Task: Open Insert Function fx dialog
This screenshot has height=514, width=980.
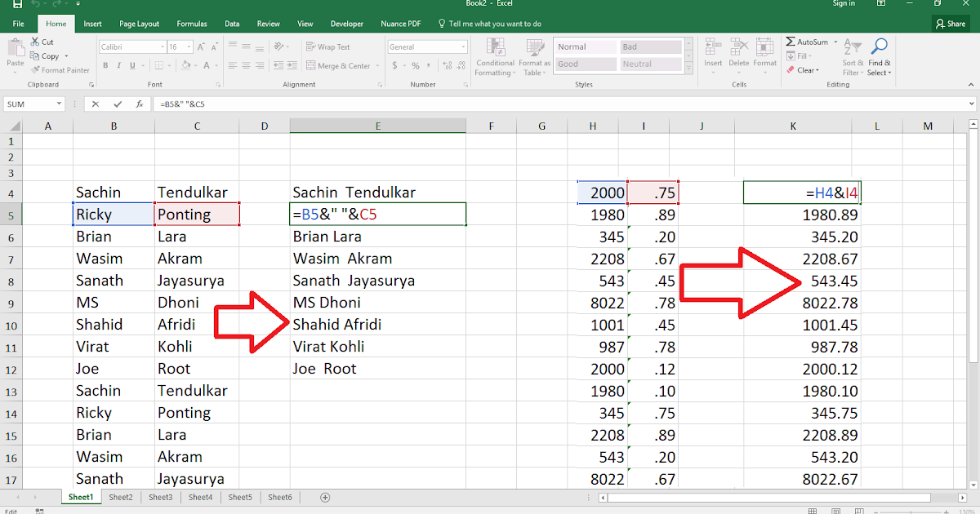Action: coord(140,104)
